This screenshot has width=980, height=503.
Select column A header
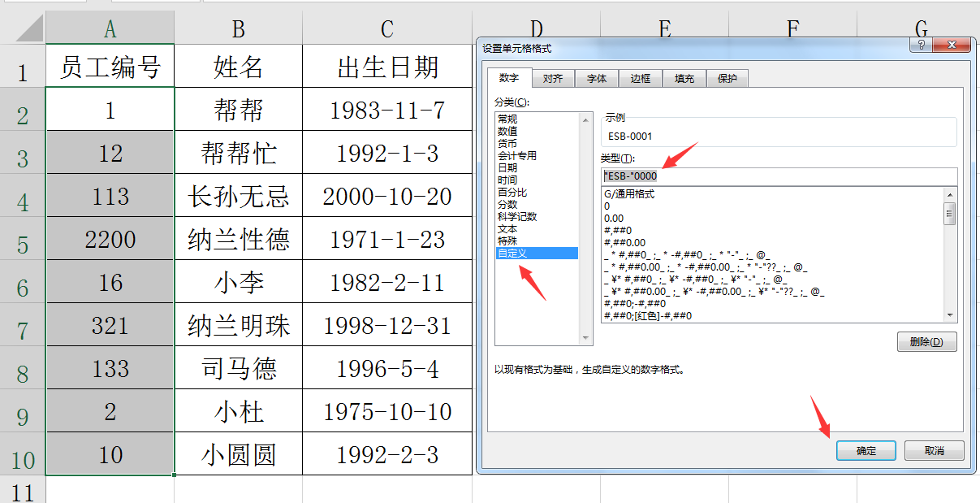click(x=110, y=29)
